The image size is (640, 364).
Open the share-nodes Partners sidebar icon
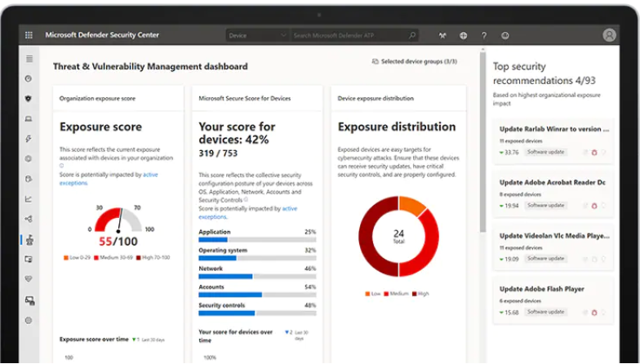28,219
